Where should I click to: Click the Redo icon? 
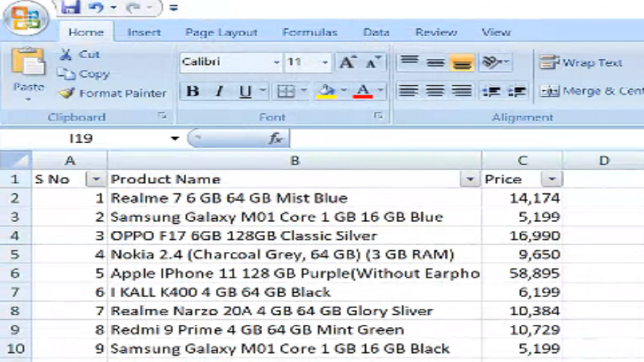click(133, 8)
